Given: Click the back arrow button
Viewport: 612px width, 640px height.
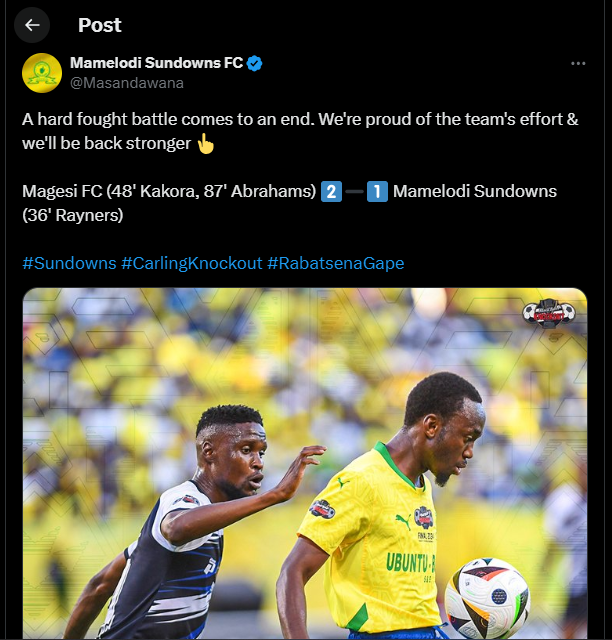Looking at the screenshot, I should coord(33,25).
